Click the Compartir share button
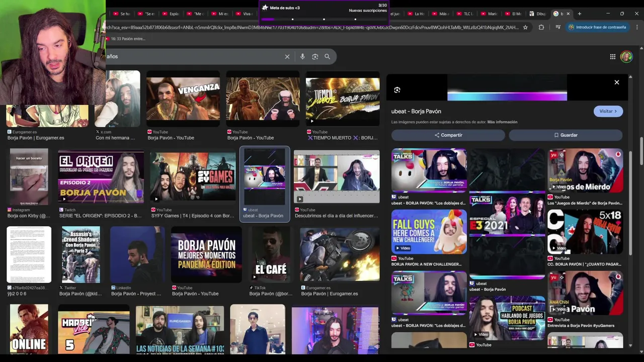Image resolution: width=644 pixels, height=362 pixels. click(x=448, y=135)
